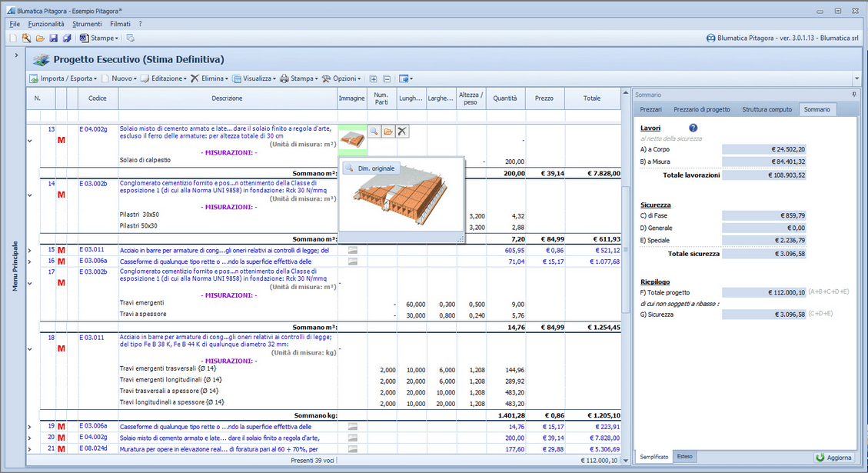Click the magnifier icon in row 13 image cell
Viewport: 868px width, 473px height.
point(374,132)
